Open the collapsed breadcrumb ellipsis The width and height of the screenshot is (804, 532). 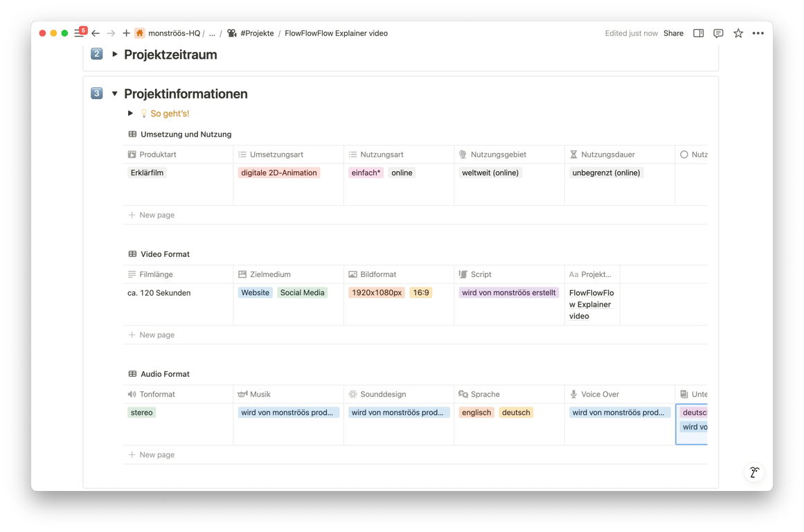(x=212, y=33)
